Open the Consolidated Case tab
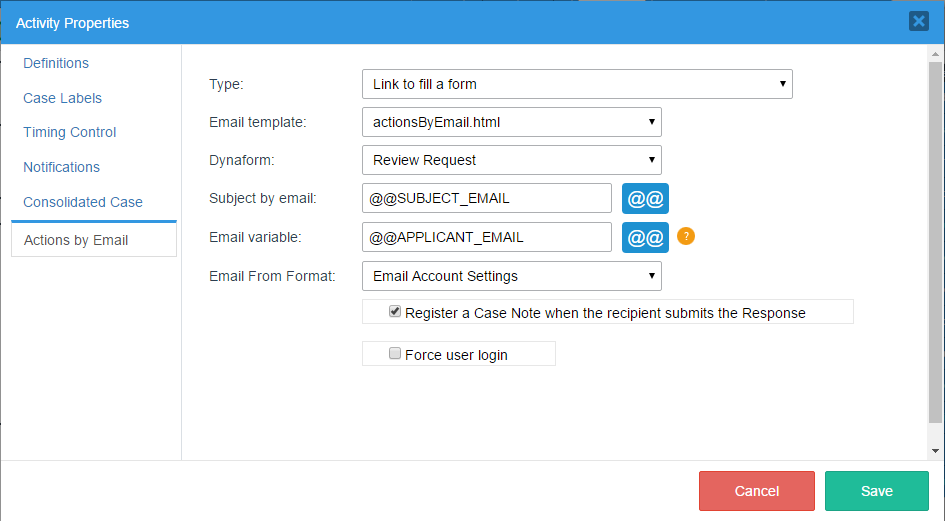 coord(83,202)
